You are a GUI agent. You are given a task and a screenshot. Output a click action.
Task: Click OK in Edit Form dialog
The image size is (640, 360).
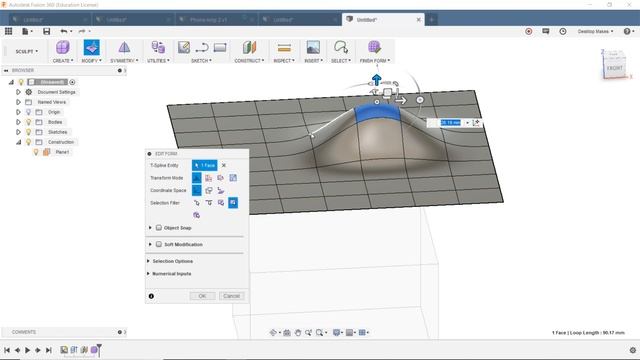202,296
